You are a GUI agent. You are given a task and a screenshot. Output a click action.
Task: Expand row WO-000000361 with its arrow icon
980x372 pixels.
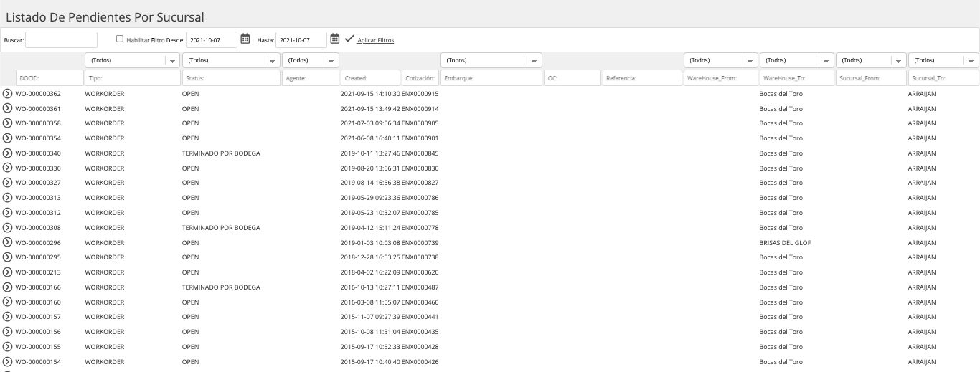pos(7,109)
